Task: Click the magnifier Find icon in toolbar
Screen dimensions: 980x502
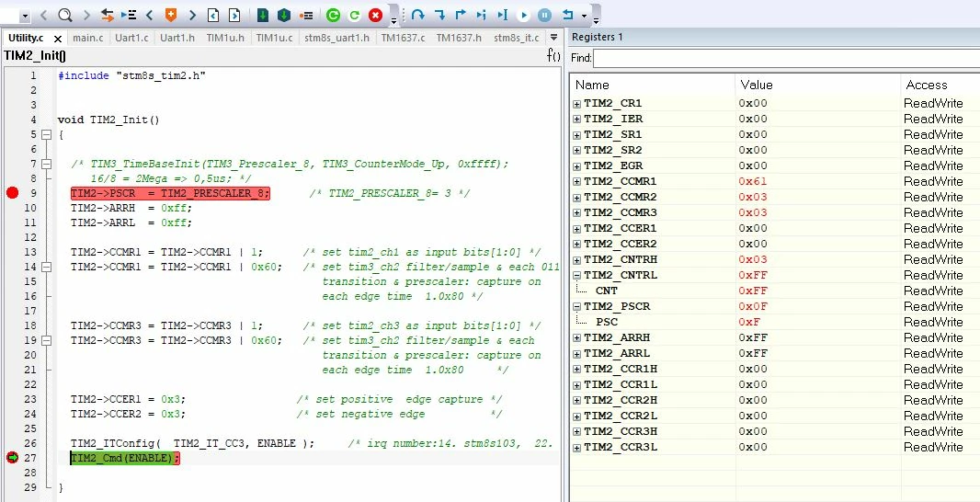Action: pos(65,15)
